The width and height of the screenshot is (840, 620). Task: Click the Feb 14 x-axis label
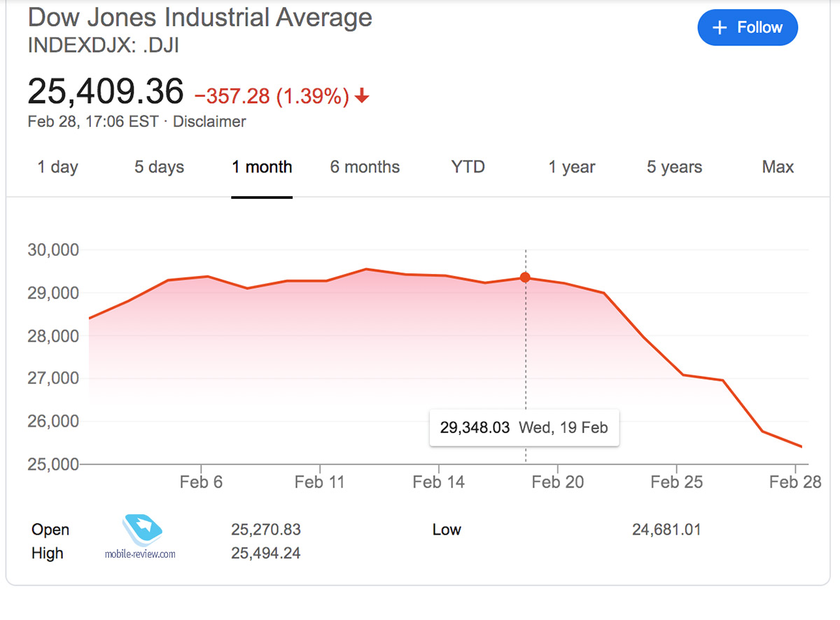pos(439,482)
